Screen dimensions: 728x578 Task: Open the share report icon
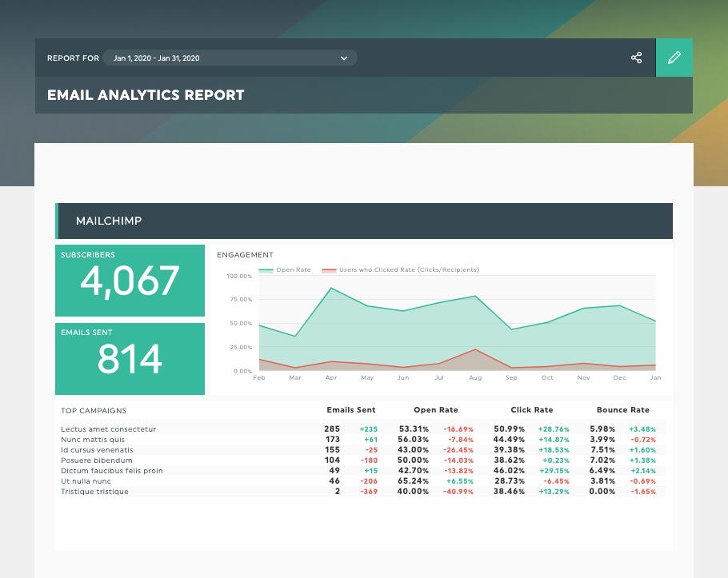636,58
